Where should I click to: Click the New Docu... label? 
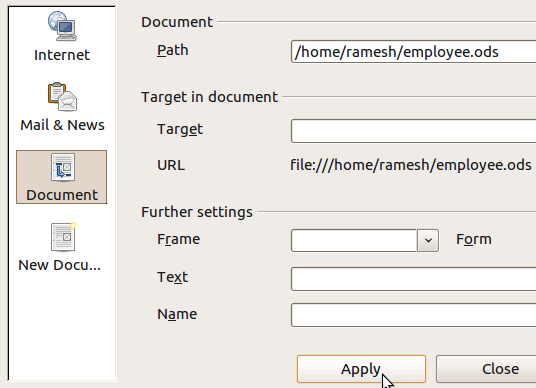tap(59, 265)
